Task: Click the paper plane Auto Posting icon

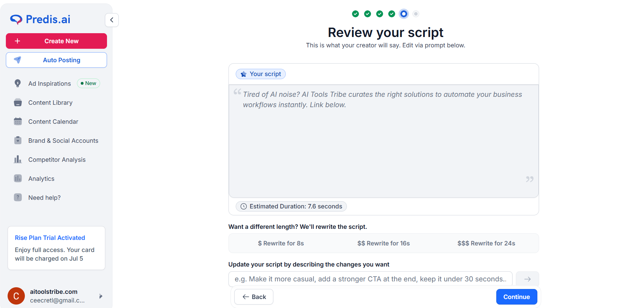Action: coord(18,60)
